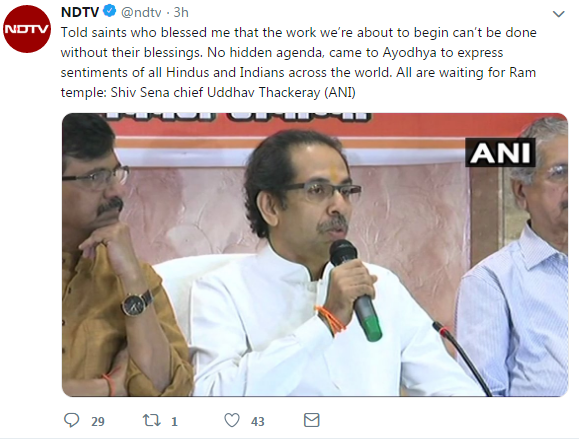Click the retweet arrows icon
Image resolution: width=579 pixels, height=445 pixels.
(x=152, y=420)
